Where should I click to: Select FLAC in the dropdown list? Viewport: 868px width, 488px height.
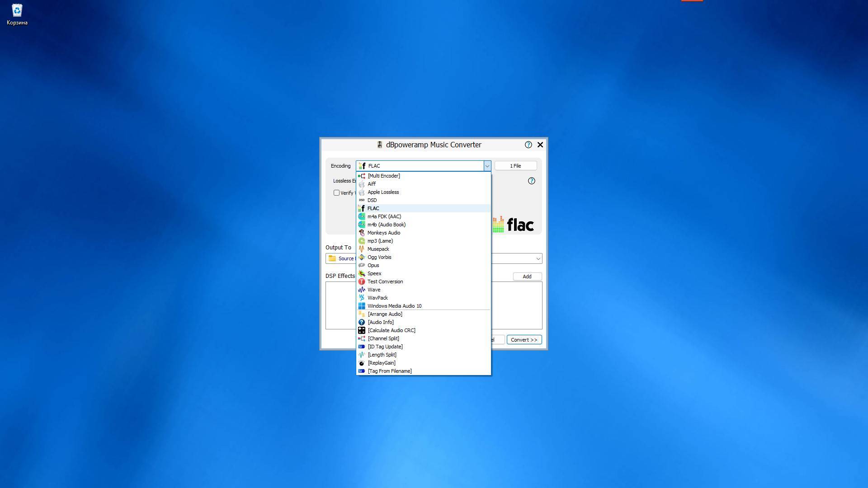click(x=424, y=208)
